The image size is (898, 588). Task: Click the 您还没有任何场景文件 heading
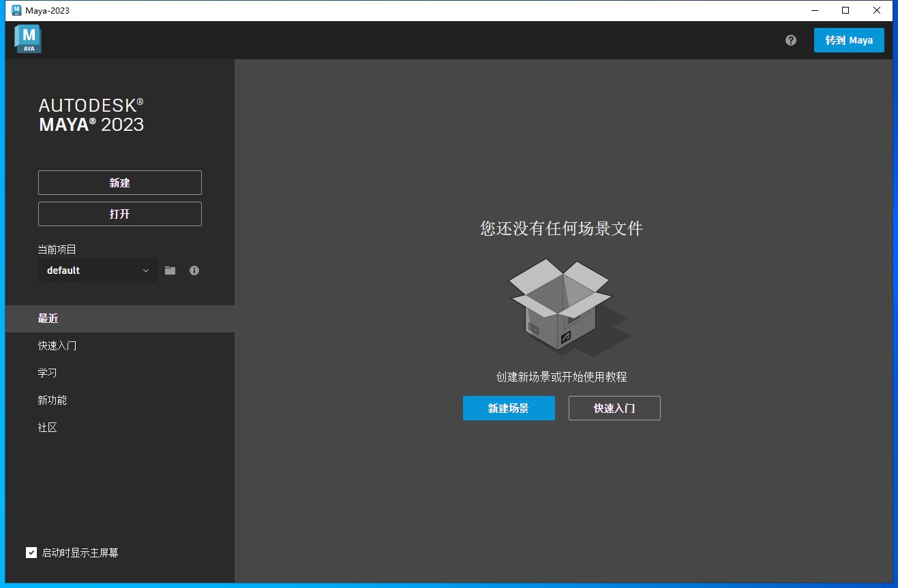click(561, 228)
